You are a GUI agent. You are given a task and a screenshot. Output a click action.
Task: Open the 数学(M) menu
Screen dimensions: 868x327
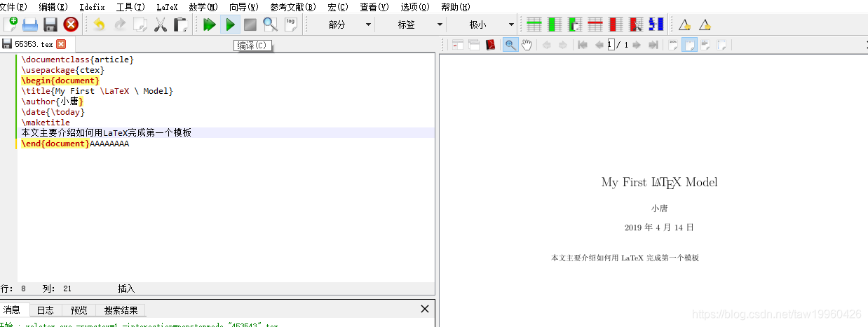pyautogui.click(x=203, y=7)
